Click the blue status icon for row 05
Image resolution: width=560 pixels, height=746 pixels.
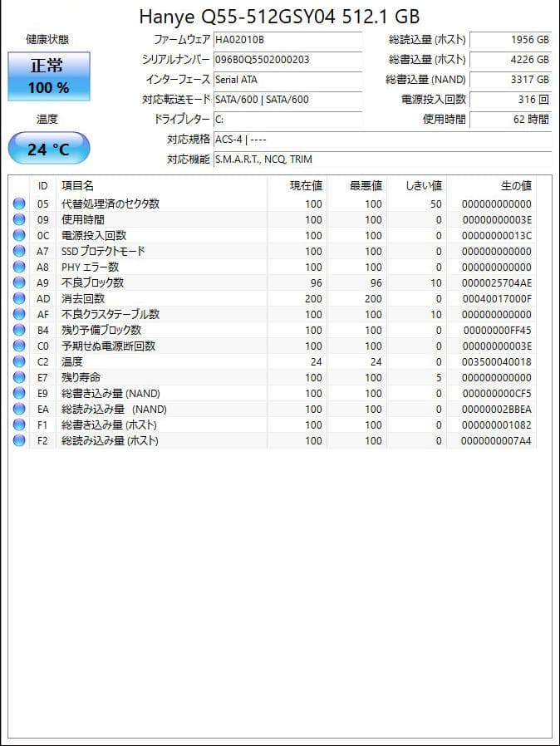coord(19,204)
